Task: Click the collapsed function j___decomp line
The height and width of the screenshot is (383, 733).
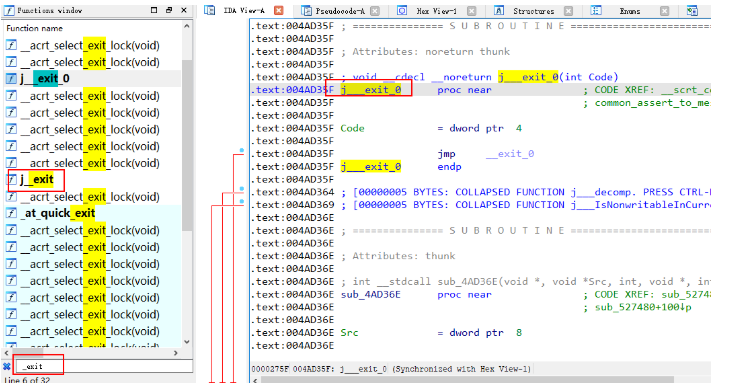Action: [526, 192]
